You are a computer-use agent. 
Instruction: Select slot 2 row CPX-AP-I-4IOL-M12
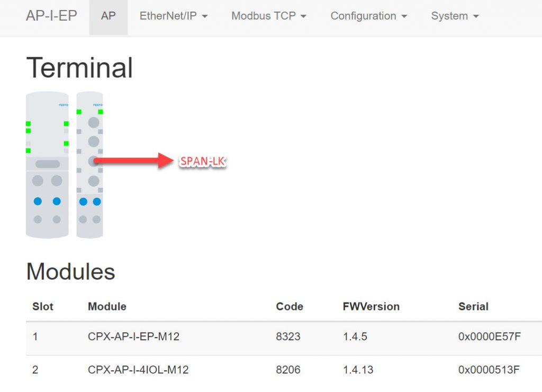pyautogui.click(x=284, y=370)
